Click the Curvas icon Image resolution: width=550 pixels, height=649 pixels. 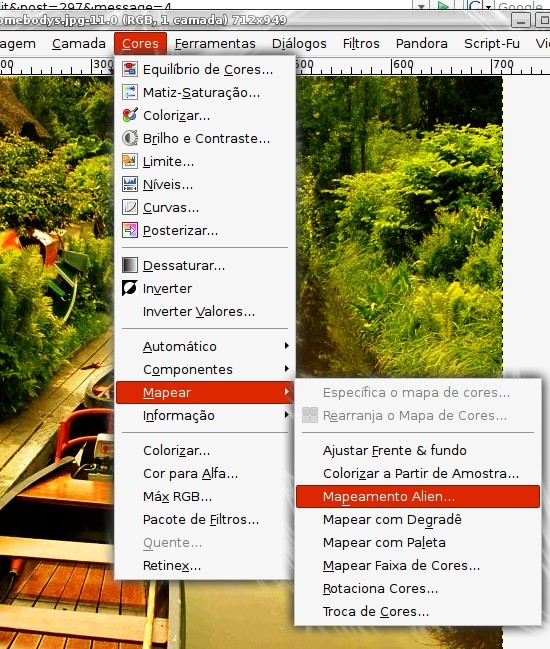[130, 207]
